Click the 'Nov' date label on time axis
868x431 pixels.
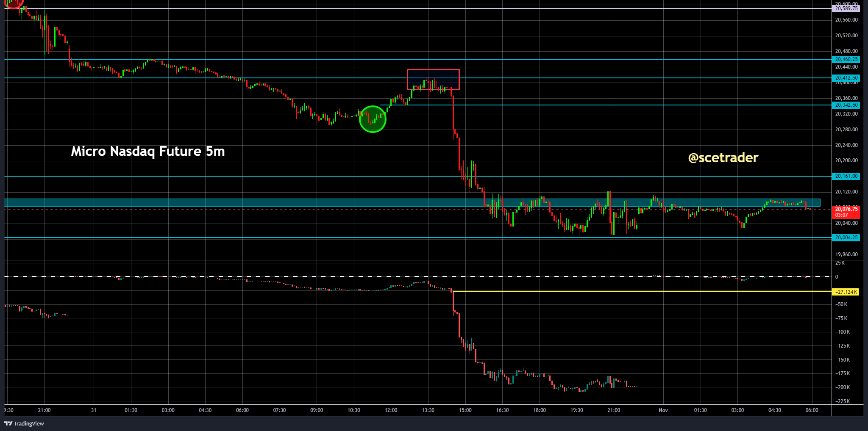pyautogui.click(x=663, y=410)
